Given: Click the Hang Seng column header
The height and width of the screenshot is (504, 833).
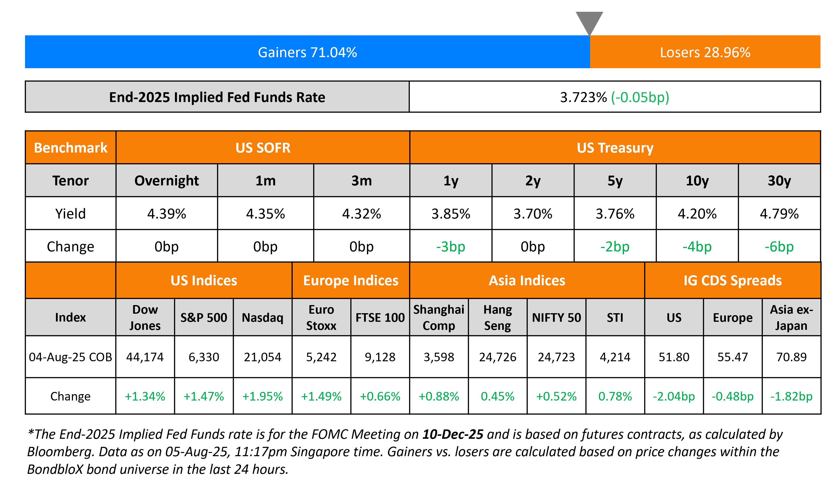Looking at the screenshot, I should coord(498,317).
